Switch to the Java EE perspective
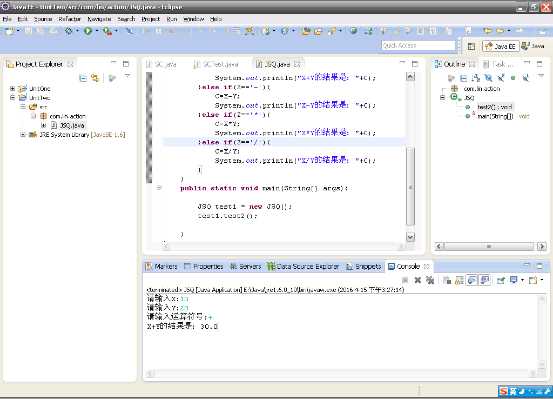Image resolution: width=553 pixels, height=399 pixels. tap(500, 46)
